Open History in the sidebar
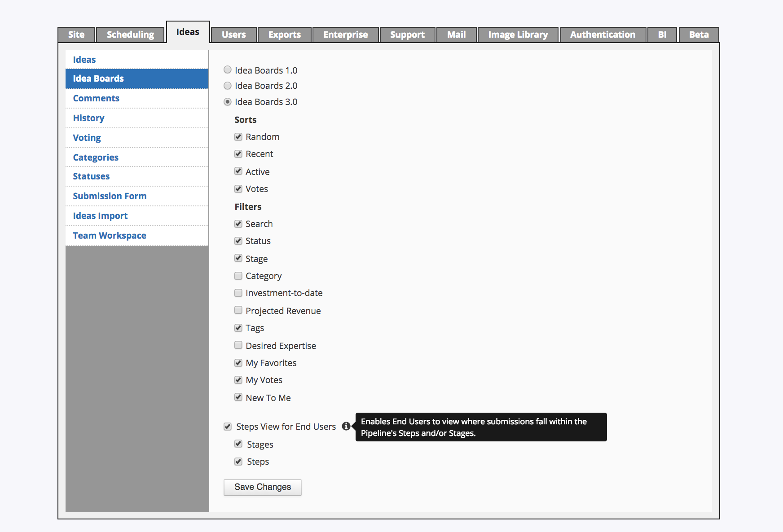Image resolution: width=783 pixels, height=532 pixels. tap(137, 118)
